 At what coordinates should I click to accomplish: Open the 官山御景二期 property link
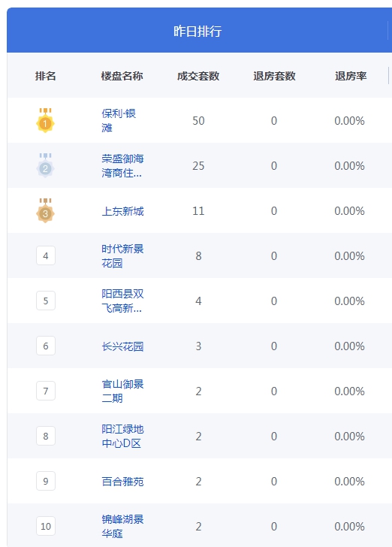coord(122,391)
